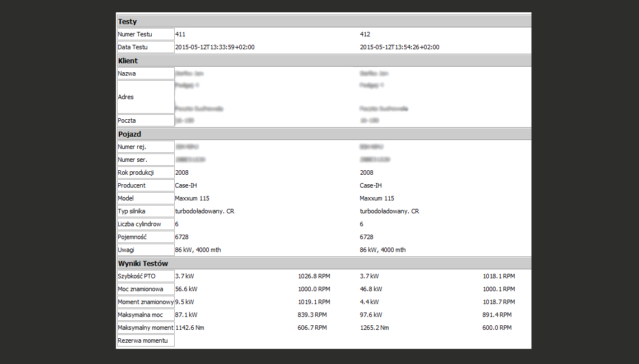
Task: Select the Numer Testu label
Action: click(x=146, y=34)
